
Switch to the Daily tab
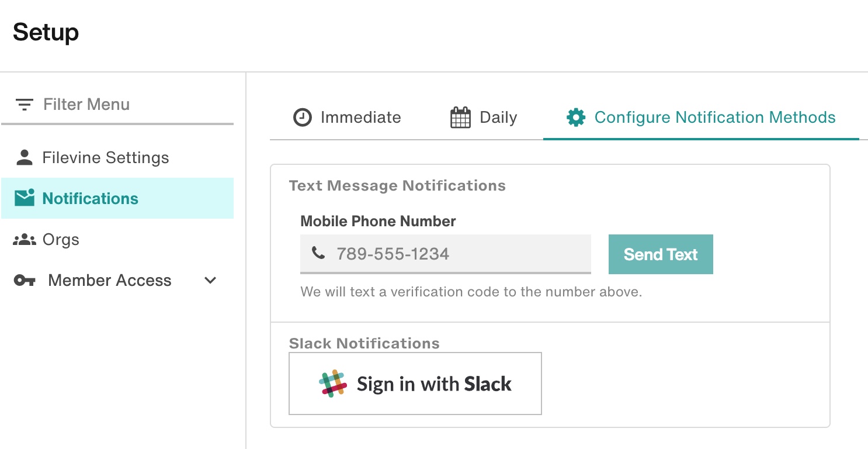tap(484, 118)
